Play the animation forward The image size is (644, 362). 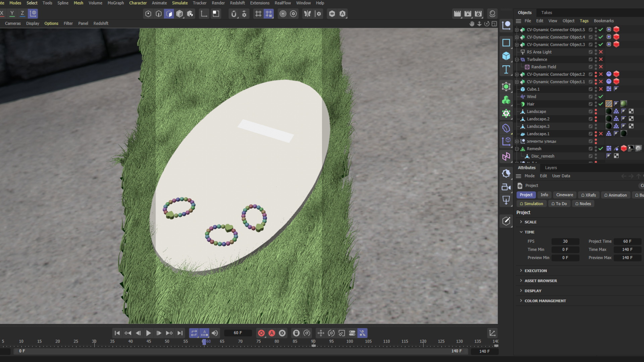coord(148,333)
